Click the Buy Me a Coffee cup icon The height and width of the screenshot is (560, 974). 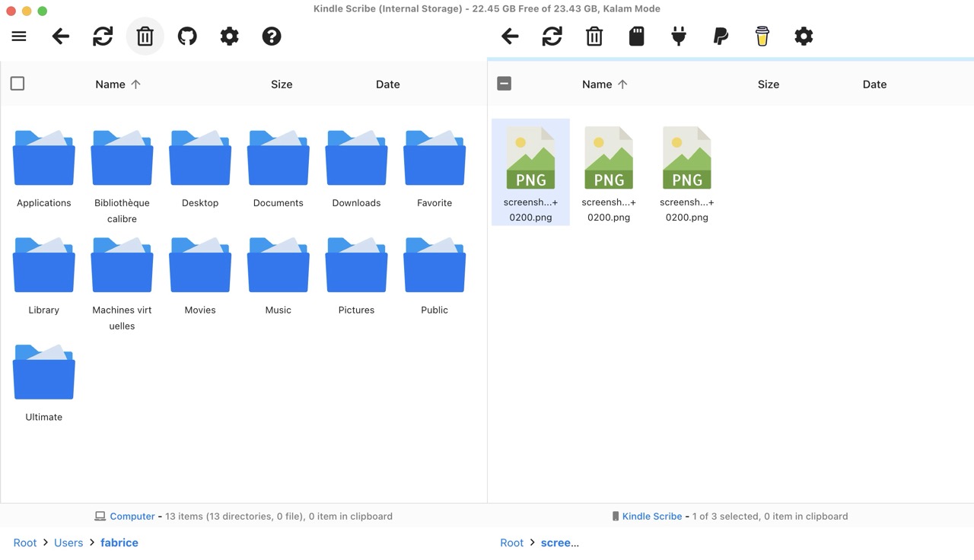pyautogui.click(x=762, y=36)
